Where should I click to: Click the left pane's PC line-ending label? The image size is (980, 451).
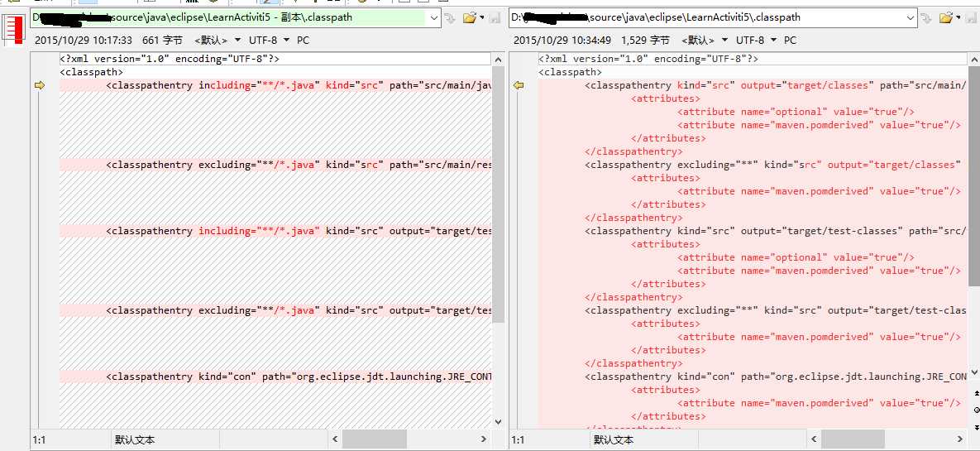click(304, 40)
